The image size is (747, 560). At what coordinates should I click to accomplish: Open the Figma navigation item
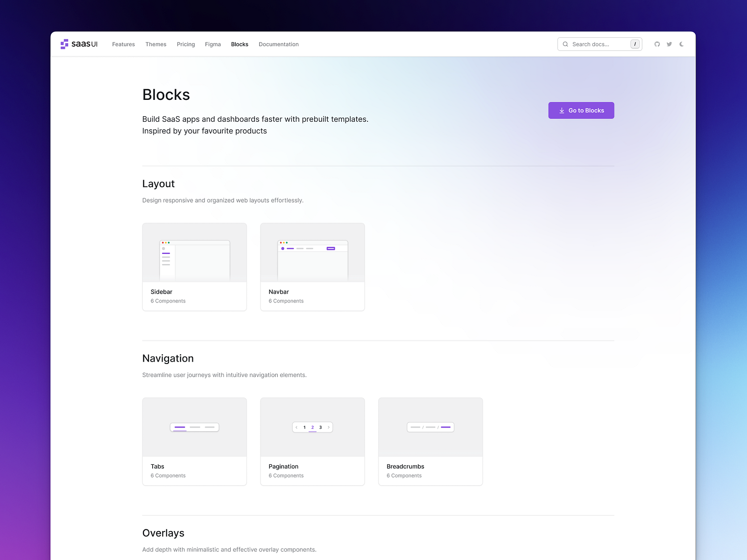pos(212,44)
